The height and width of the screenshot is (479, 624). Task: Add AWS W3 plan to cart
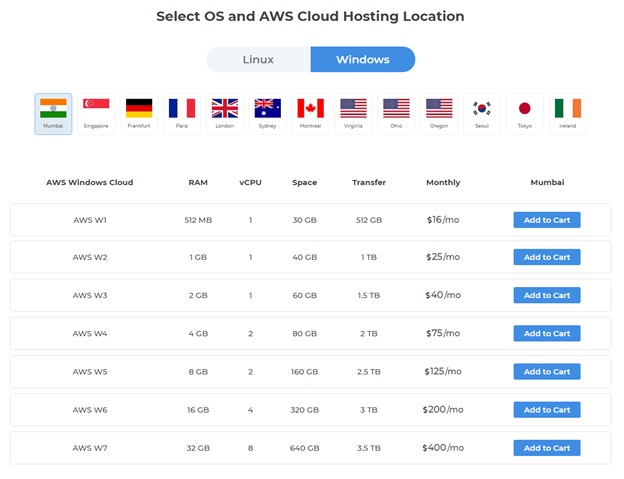point(547,295)
